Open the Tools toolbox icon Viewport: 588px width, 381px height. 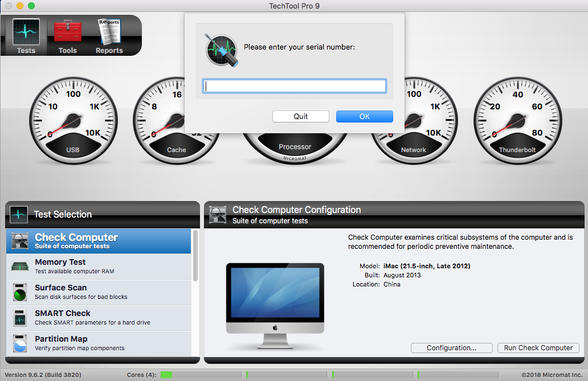pyautogui.click(x=67, y=32)
